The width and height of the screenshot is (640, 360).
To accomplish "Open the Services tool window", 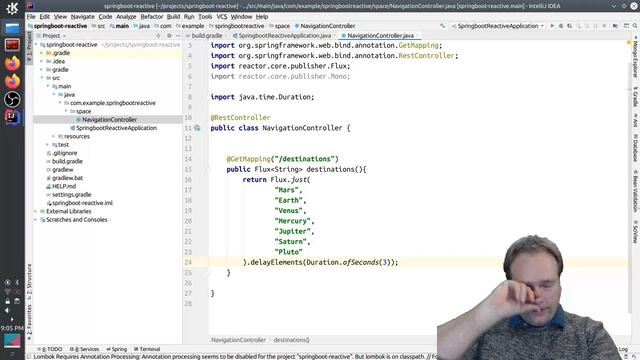I will [x=84, y=349].
